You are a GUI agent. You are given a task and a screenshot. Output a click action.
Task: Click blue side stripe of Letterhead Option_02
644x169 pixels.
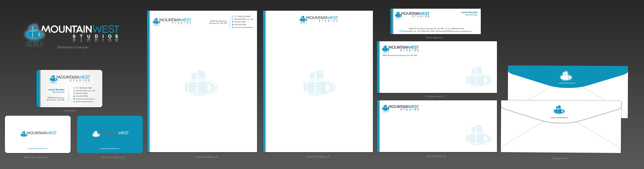[x=264, y=81]
